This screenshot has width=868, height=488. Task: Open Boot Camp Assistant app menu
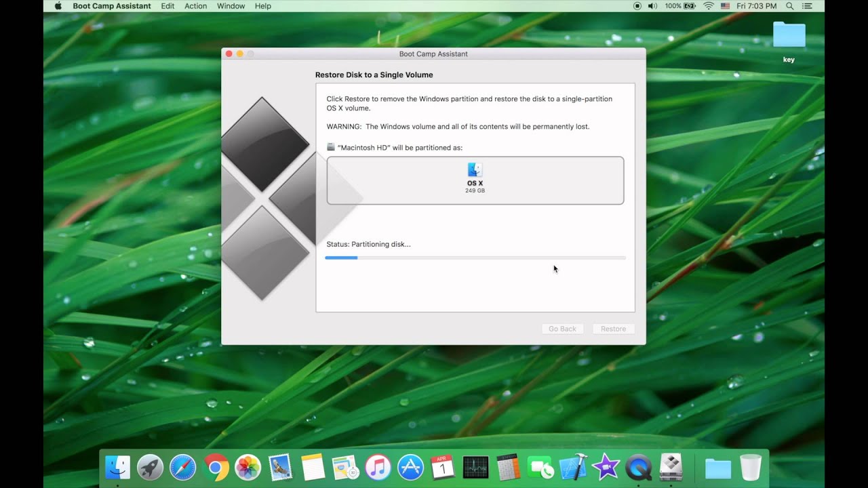(x=112, y=6)
